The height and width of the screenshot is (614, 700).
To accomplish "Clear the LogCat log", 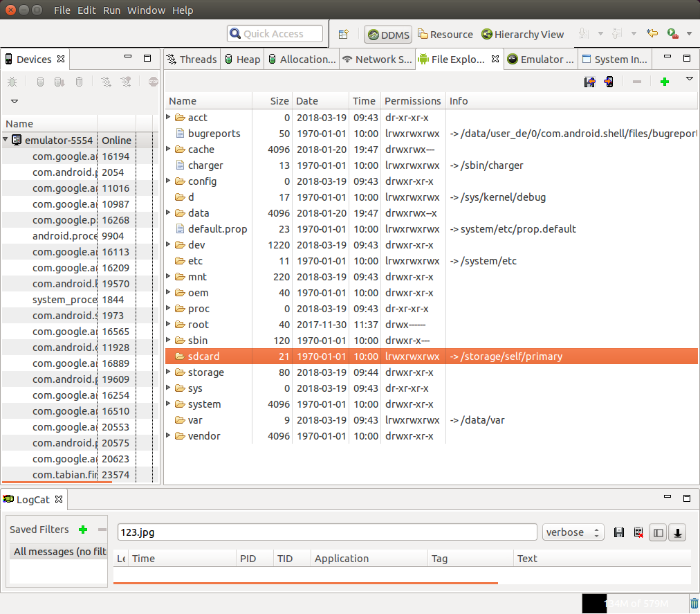I will (638, 532).
